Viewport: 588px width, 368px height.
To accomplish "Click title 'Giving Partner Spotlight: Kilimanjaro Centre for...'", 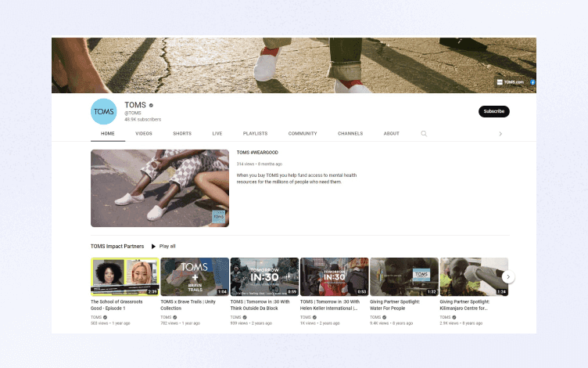I will click(464, 305).
